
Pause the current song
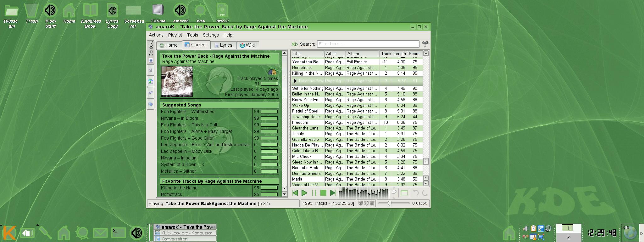(314, 193)
